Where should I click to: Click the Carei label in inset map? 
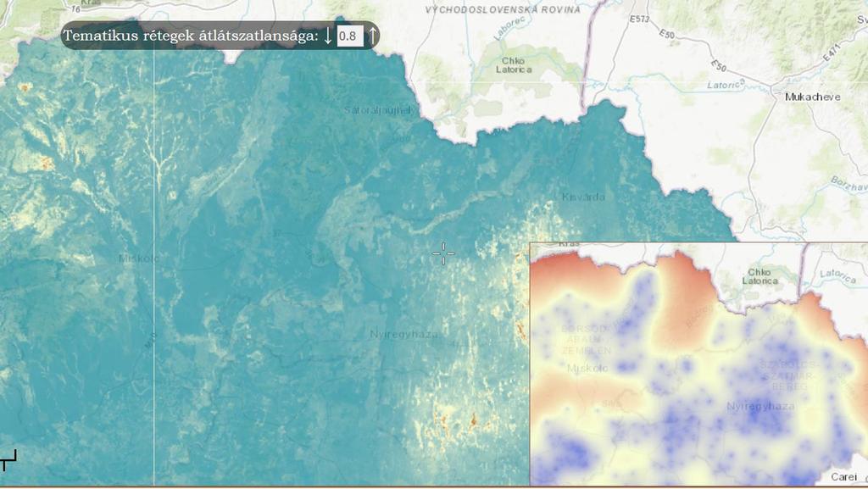point(843,477)
